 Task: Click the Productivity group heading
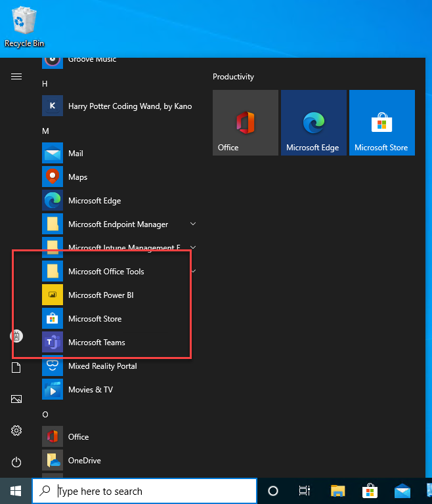tap(233, 77)
